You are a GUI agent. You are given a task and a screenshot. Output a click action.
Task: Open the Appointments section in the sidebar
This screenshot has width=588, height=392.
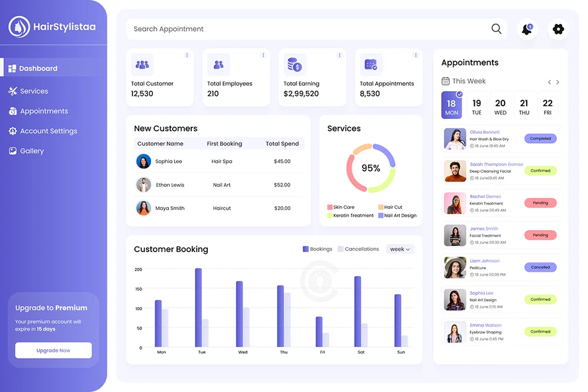click(13, 111)
